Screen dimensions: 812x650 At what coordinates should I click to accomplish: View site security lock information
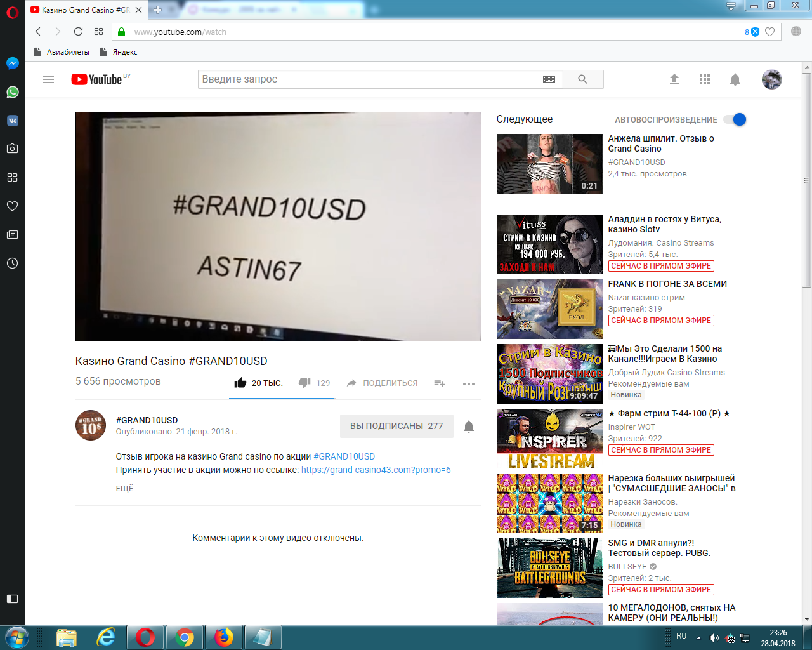pyautogui.click(x=121, y=32)
